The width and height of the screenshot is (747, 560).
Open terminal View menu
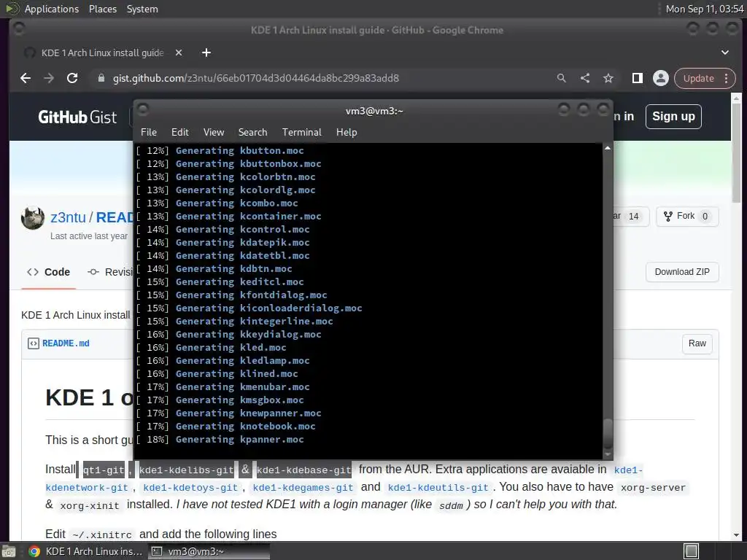[214, 133]
